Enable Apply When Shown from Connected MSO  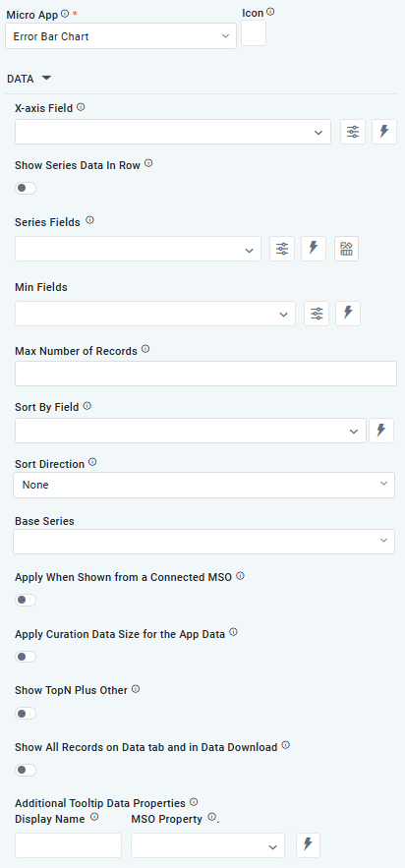coord(26,600)
